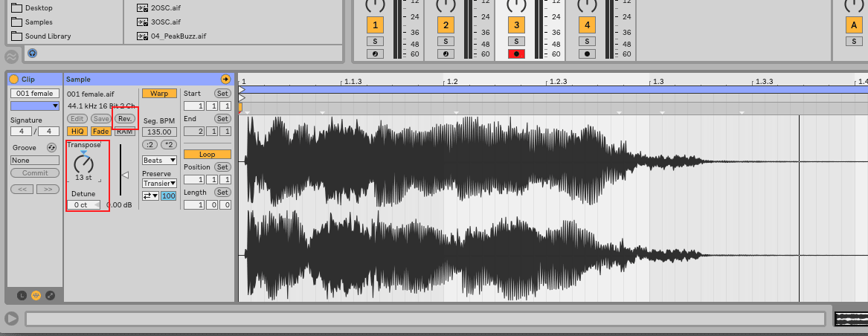Click the wave icon below the browser

click(x=11, y=56)
